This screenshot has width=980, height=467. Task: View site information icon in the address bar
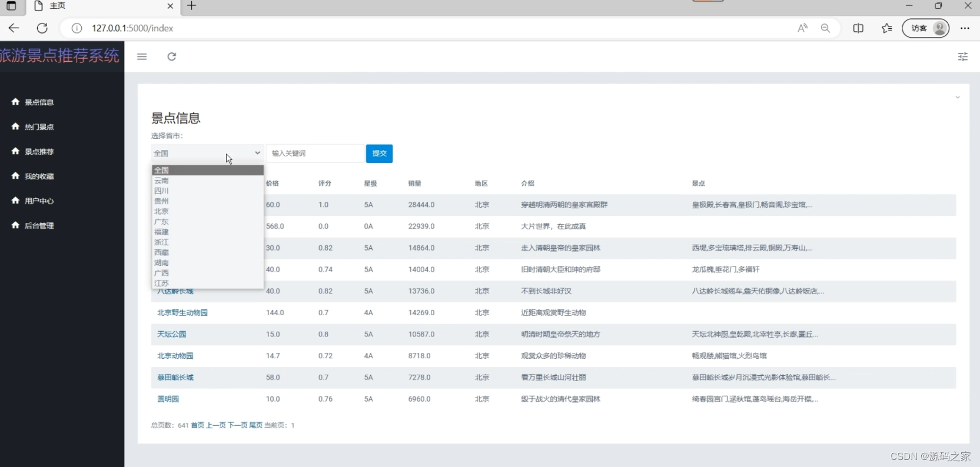77,28
